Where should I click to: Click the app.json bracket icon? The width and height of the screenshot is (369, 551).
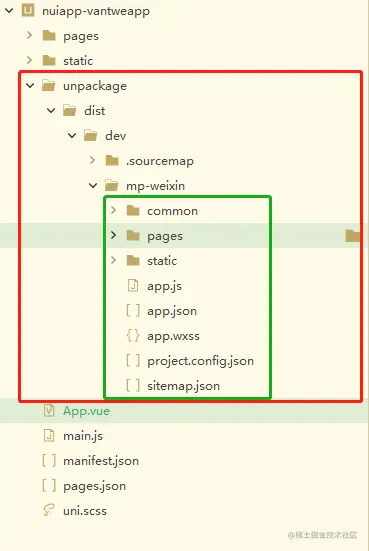point(133,311)
